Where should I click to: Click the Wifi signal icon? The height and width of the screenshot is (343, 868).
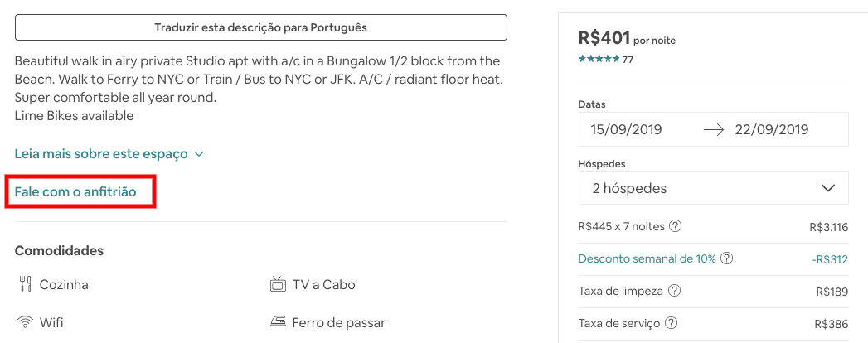click(x=25, y=322)
